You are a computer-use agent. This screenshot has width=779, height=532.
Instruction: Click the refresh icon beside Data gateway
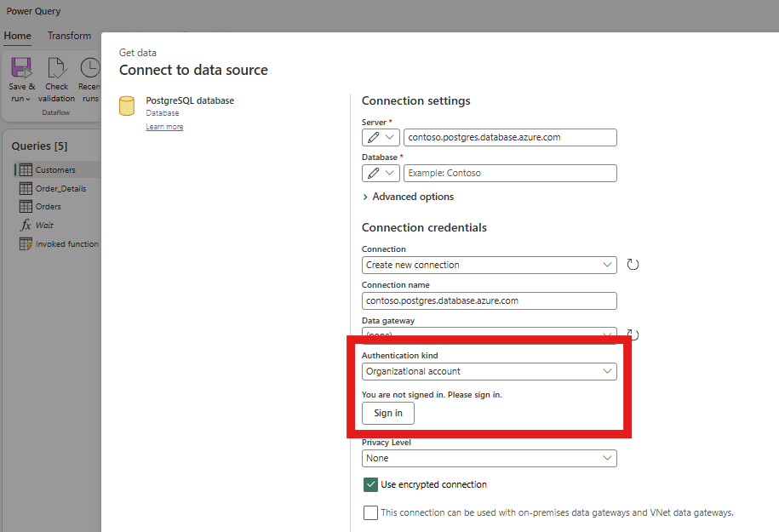click(x=633, y=335)
